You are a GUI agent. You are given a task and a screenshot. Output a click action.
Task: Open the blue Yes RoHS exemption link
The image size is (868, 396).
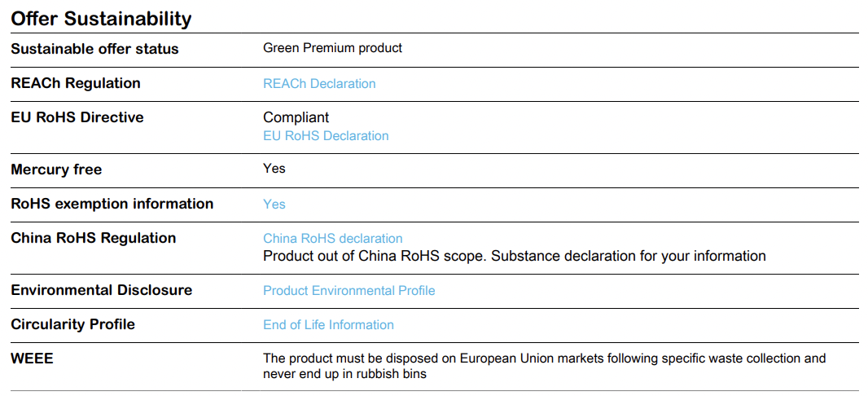point(274,205)
